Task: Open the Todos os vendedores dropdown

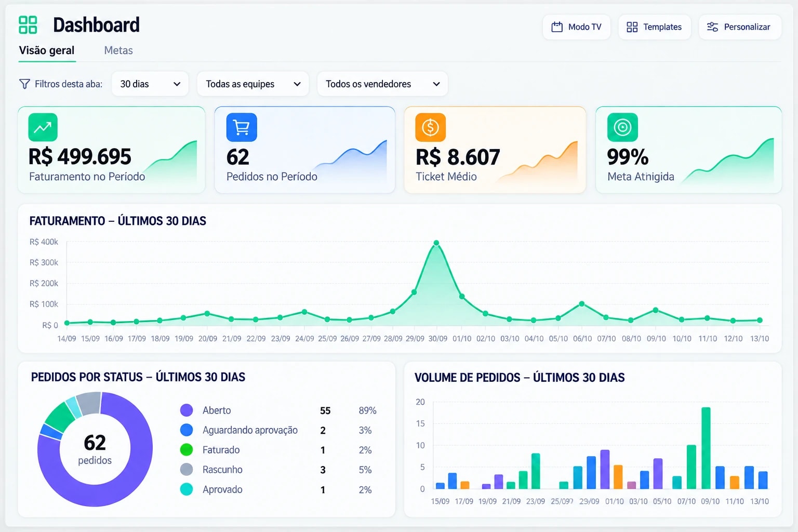Action: click(x=382, y=84)
